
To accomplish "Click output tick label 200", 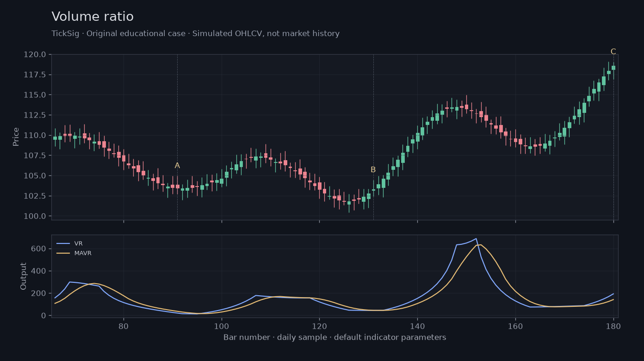I will click(x=39, y=293).
